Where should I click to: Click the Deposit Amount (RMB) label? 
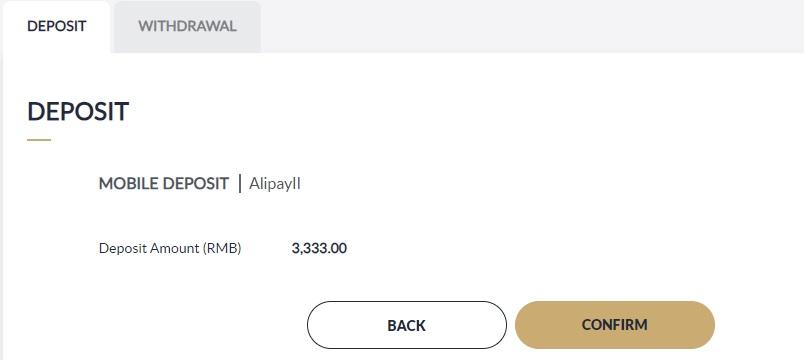170,249
